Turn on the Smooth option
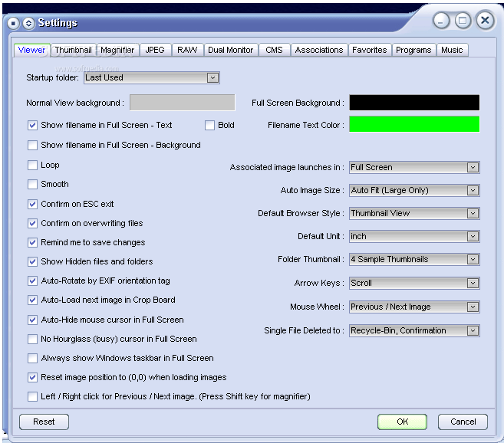 (32, 185)
